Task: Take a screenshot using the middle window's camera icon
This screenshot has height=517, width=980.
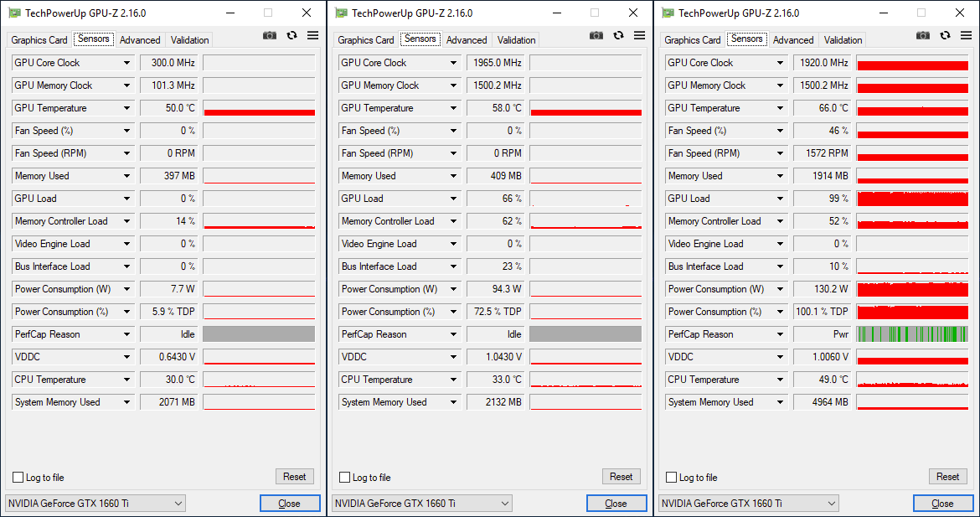Action: click(x=596, y=35)
